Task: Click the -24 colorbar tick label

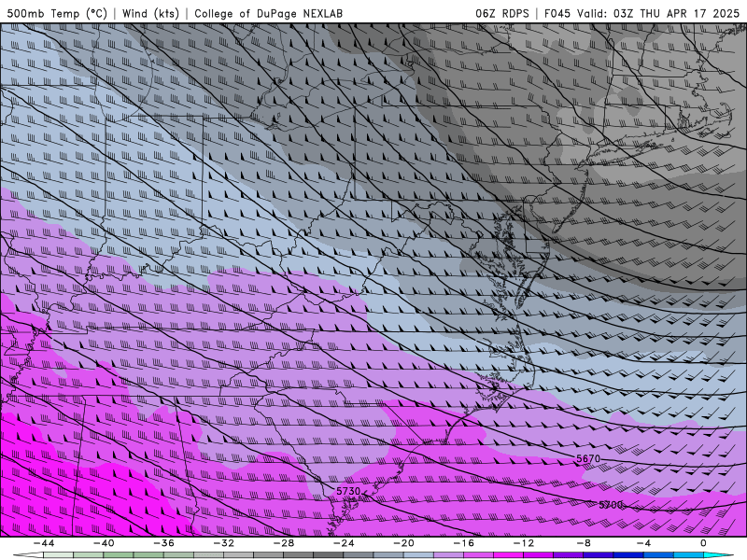Action: (344, 543)
